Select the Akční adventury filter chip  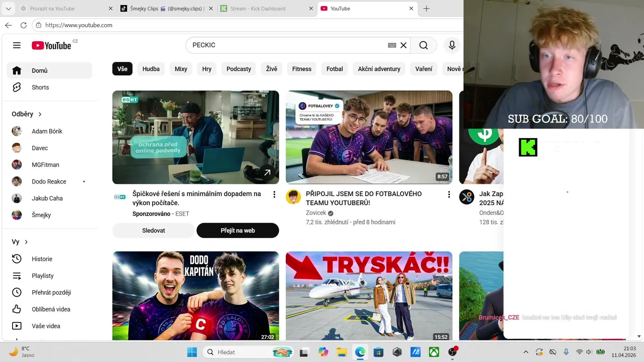coord(379,69)
